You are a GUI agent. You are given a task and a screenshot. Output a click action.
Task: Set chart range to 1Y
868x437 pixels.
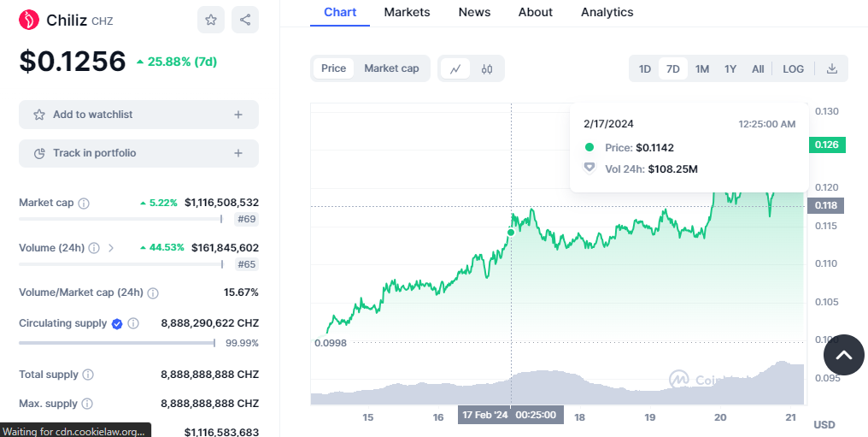[730, 69]
